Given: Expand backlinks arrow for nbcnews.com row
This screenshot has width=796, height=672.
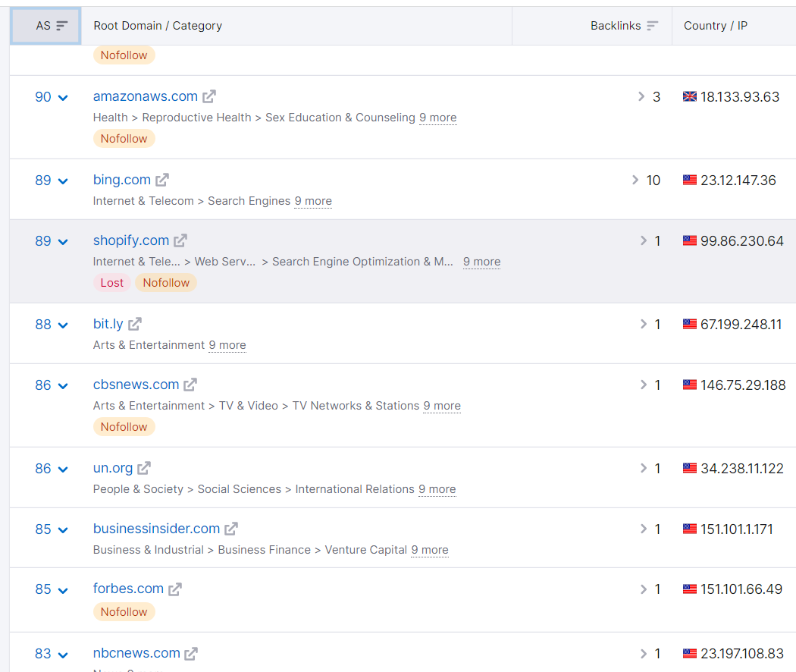Looking at the screenshot, I should [643, 653].
